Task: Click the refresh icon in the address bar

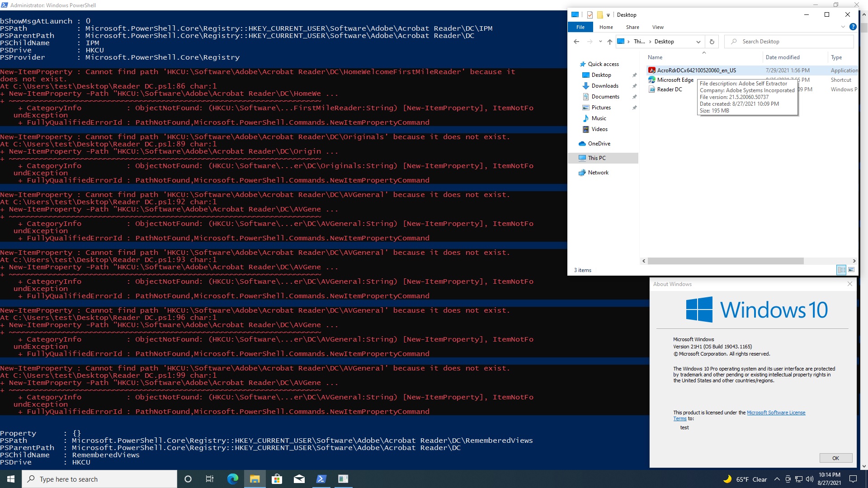Action: (712, 42)
